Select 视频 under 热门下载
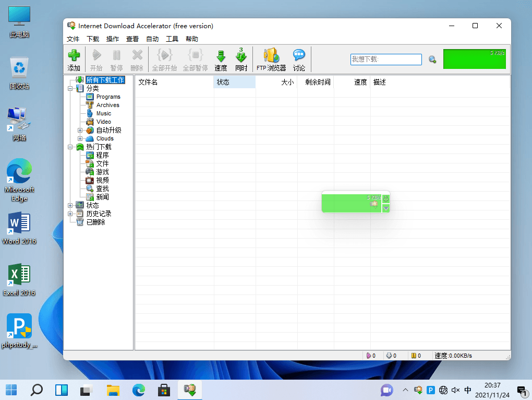 (102, 180)
